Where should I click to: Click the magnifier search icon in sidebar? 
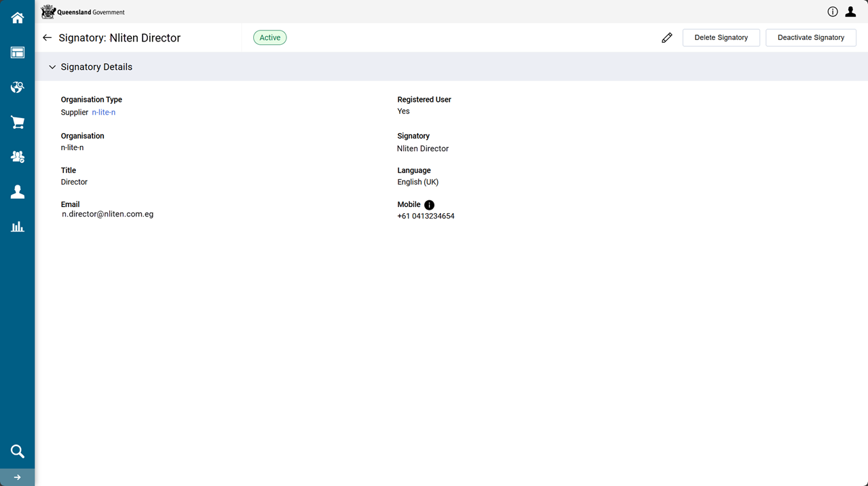click(18, 451)
